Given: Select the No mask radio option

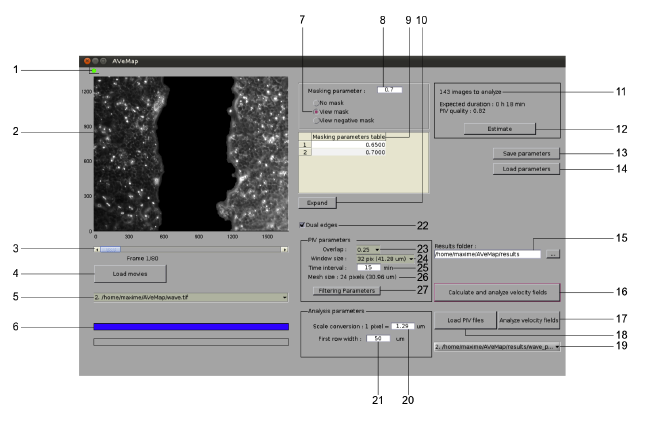Looking at the screenshot, I should point(316,104).
